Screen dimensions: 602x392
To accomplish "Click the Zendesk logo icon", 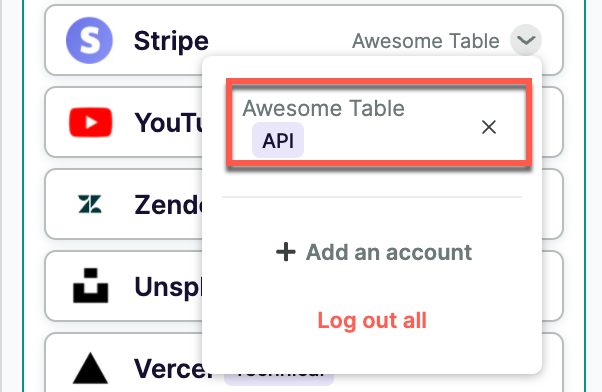I will [x=90, y=204].
